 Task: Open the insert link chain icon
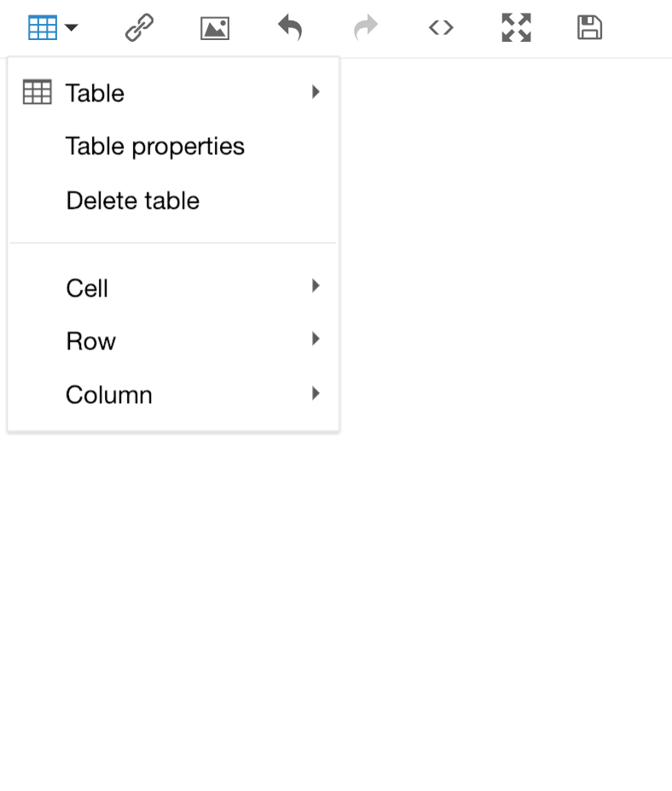point(139,28)
